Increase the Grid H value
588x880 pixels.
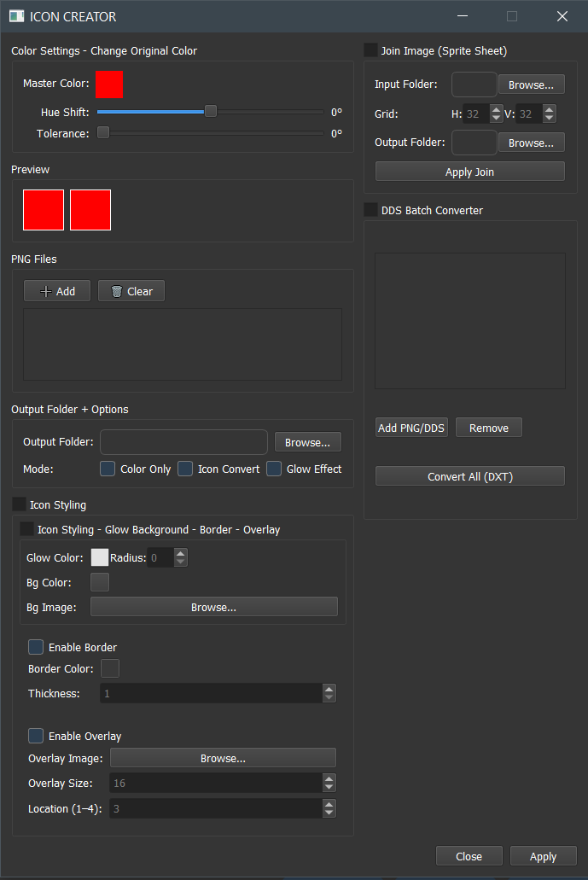(496, 109)
